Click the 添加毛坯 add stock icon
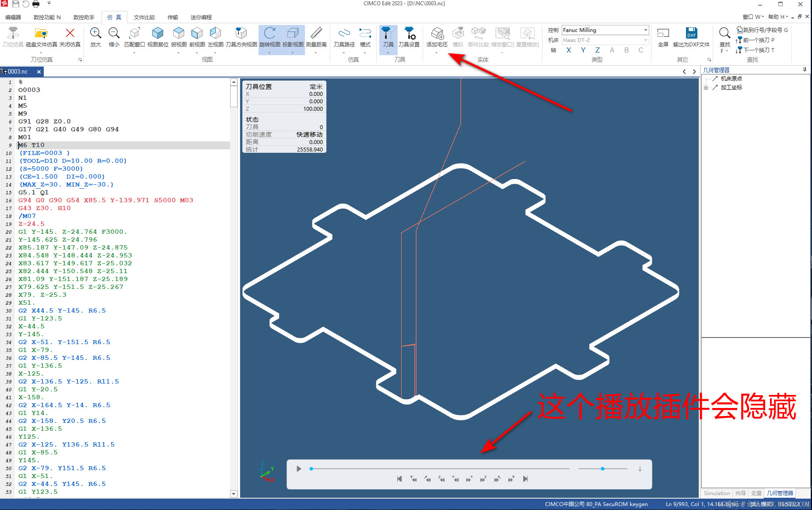The image size is (812, 510). tap(437, 33)
